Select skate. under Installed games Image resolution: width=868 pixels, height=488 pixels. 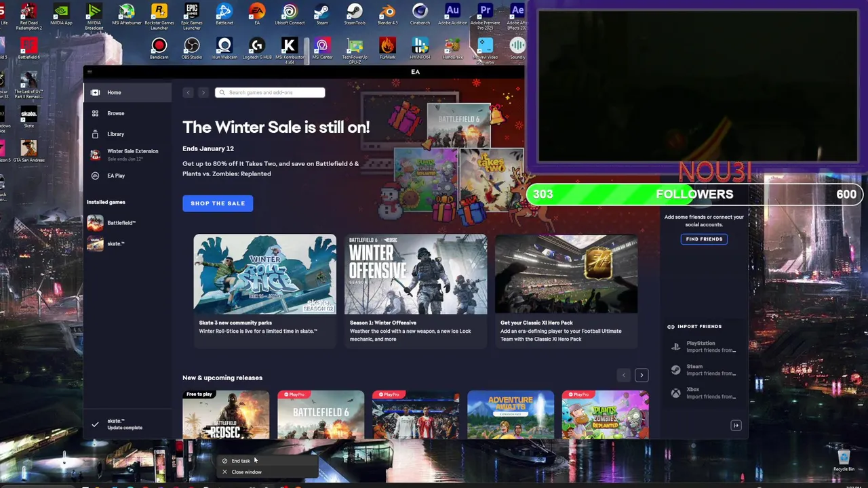[x=127, y=244]
